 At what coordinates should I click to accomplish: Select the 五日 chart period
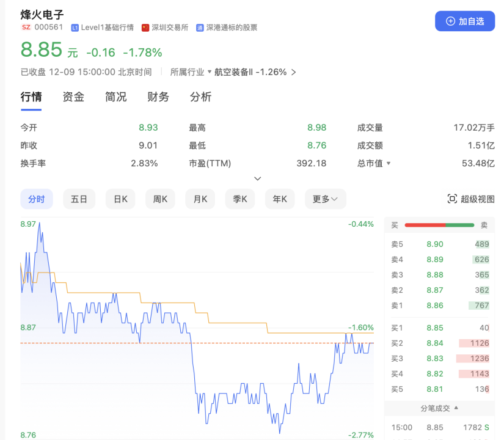tap(79, 199)
